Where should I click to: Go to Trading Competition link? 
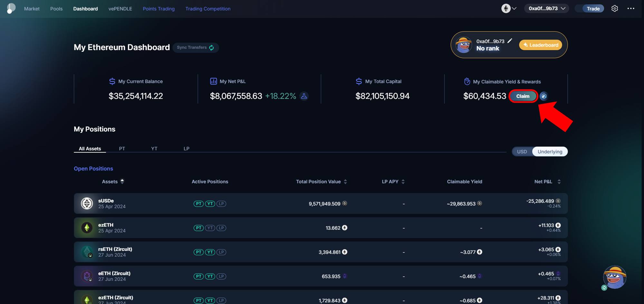(208, 9)
